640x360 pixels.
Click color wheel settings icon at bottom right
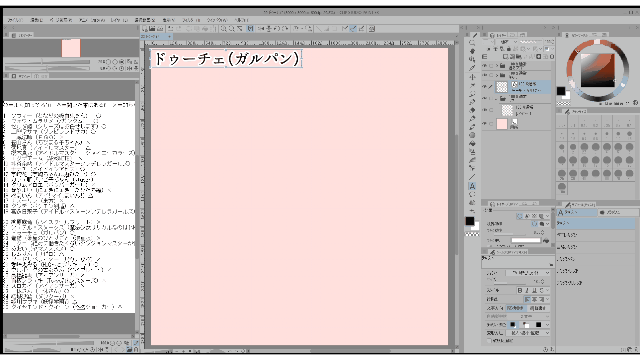point(636,103)
